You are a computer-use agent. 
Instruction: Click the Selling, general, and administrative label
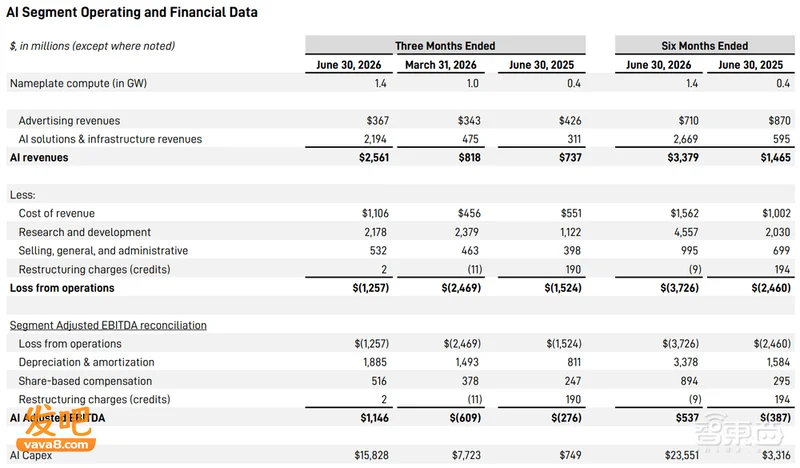pyautogui.click(x=103, y=251)
